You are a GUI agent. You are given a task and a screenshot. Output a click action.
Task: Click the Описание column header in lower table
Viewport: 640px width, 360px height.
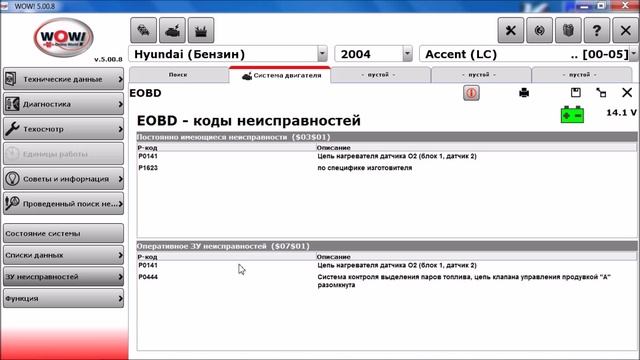(x=333, y=257)
